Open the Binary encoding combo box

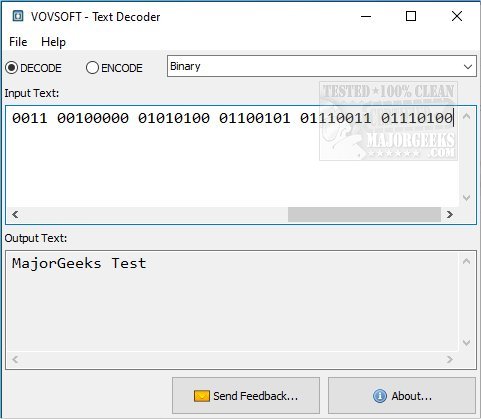[x=322, y=66]
